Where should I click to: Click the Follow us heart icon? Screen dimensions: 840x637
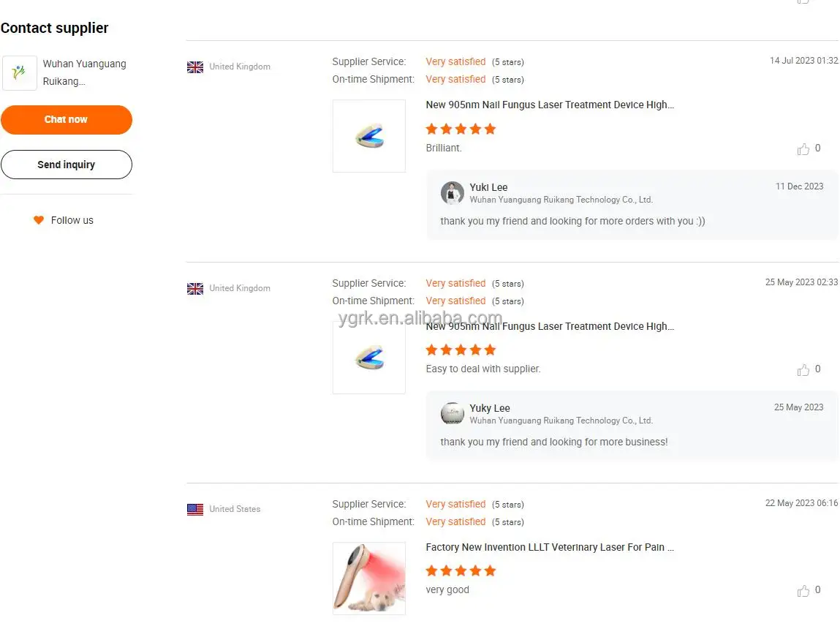coord(39,220)
